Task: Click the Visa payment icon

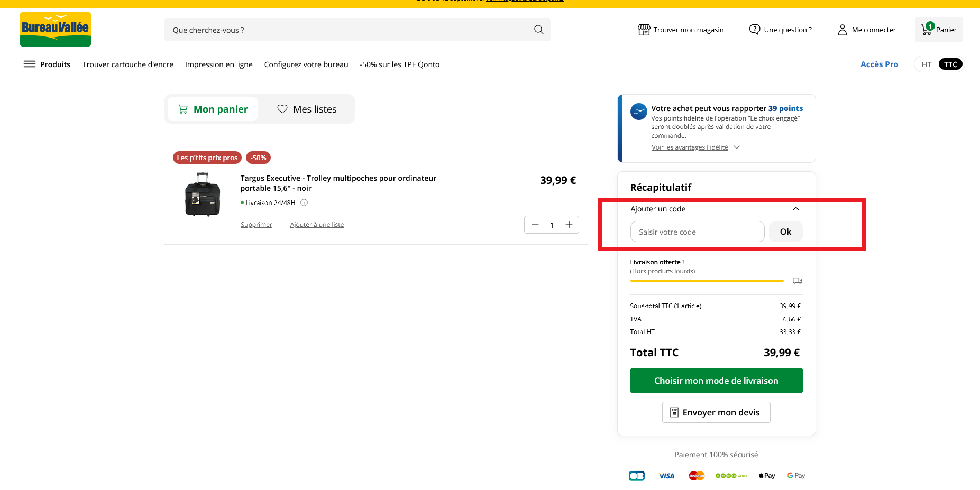Action: click(x=667, y=476)
